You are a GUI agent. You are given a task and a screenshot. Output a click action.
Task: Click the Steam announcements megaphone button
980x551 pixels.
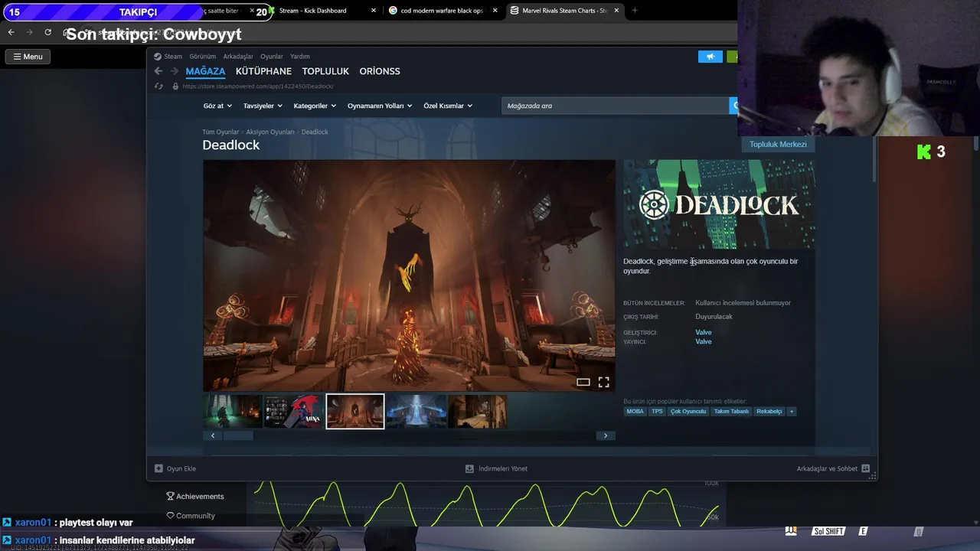[x=710, y=57]
